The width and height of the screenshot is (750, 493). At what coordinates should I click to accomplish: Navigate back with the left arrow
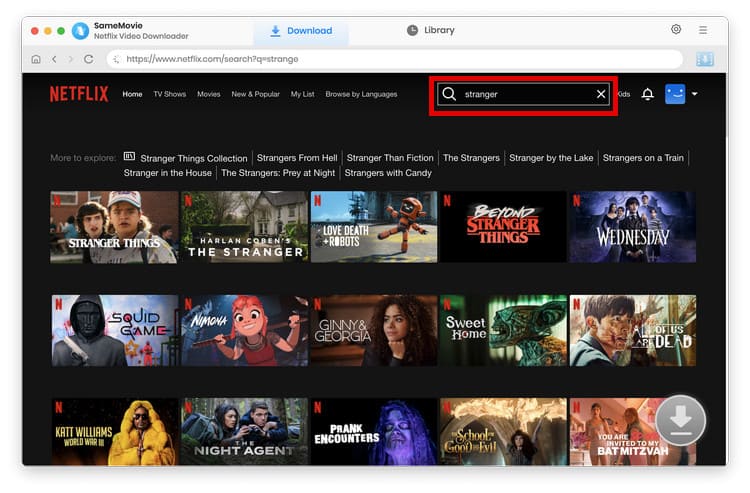tap(54, 59)
